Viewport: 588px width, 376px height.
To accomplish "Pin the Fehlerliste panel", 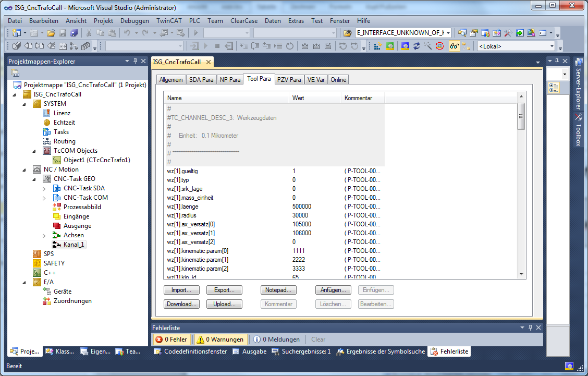I will coord(530,328).
